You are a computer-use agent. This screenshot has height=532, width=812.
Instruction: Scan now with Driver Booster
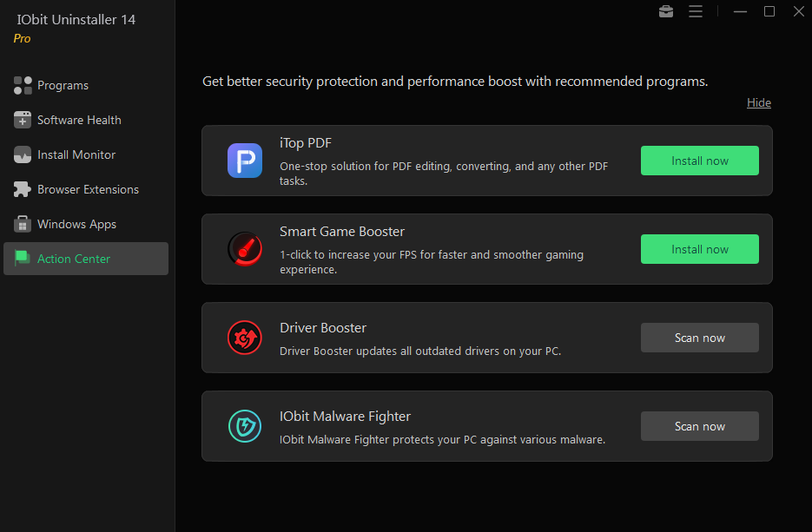(x=700, y=338)
